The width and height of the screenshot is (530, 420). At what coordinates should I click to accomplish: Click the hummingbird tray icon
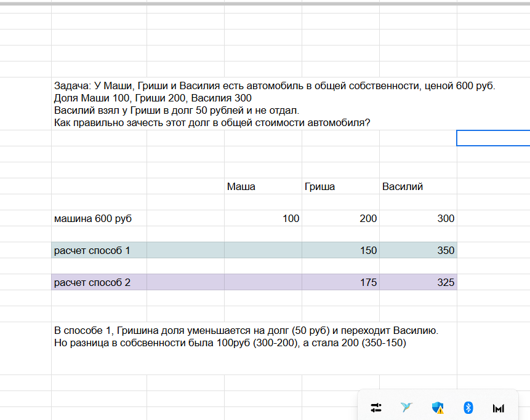click(x=407, y=408)
